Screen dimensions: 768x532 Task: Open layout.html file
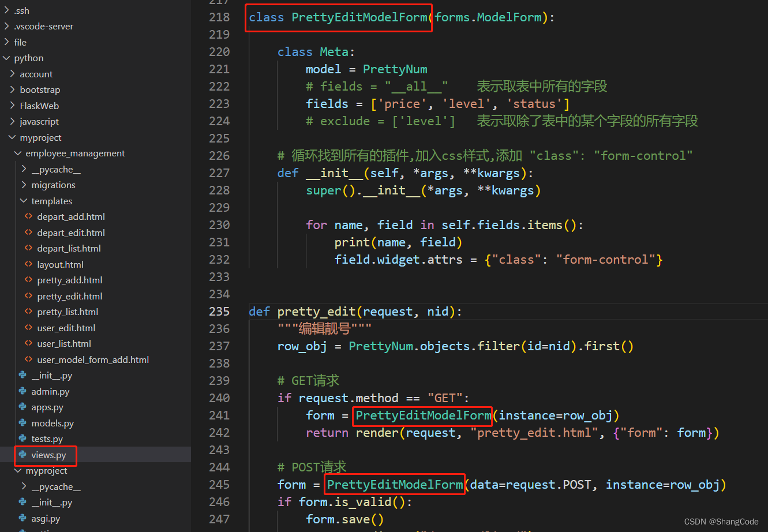click(x=61, y=264)
